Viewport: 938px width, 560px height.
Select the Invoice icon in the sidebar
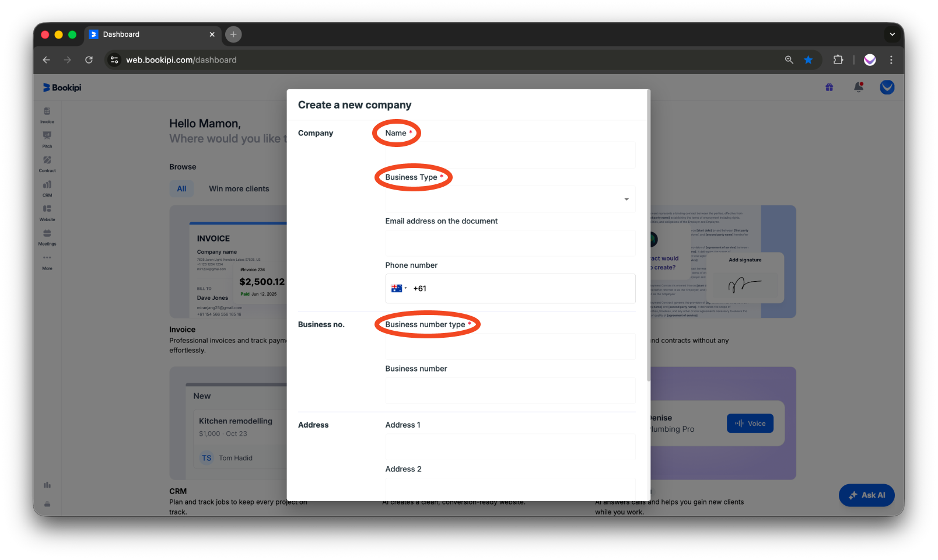[47, 114]
